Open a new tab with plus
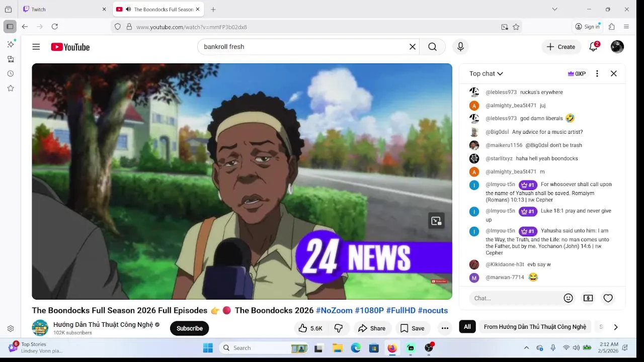 [213, 9]
